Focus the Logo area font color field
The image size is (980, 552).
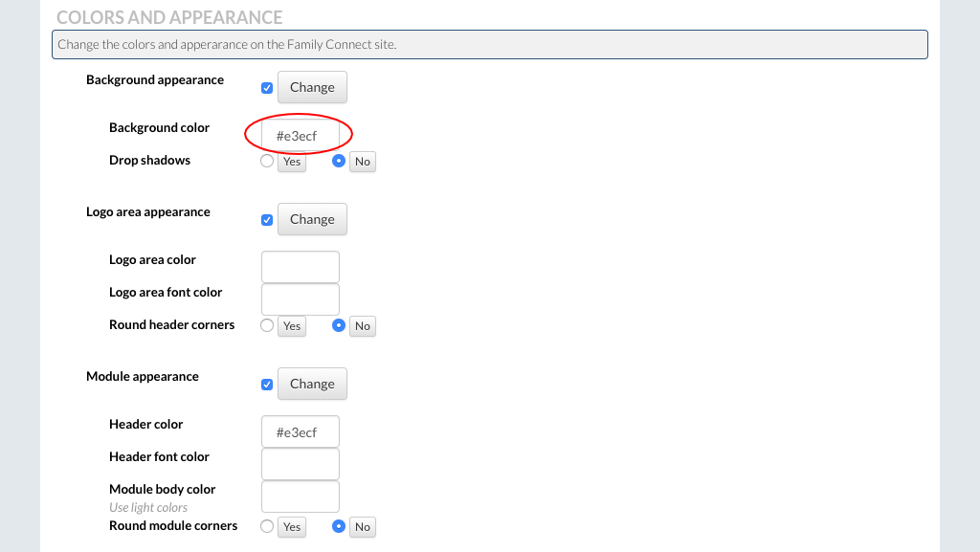[300, 299]
